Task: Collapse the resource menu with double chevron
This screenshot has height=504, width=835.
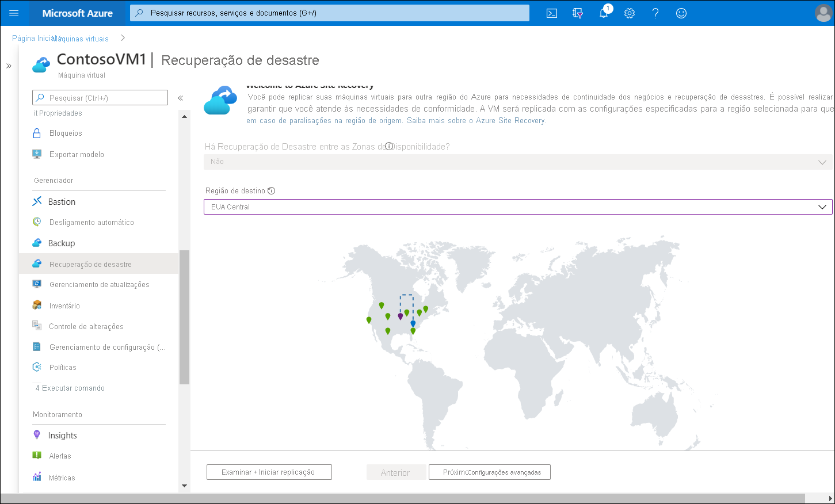Action: [180, 98]
